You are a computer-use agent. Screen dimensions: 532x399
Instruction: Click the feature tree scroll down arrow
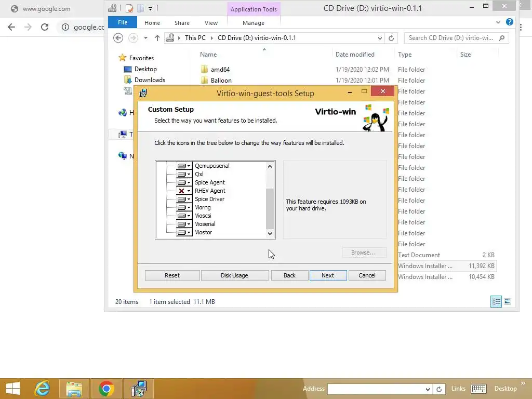click(x=270, y=233)
